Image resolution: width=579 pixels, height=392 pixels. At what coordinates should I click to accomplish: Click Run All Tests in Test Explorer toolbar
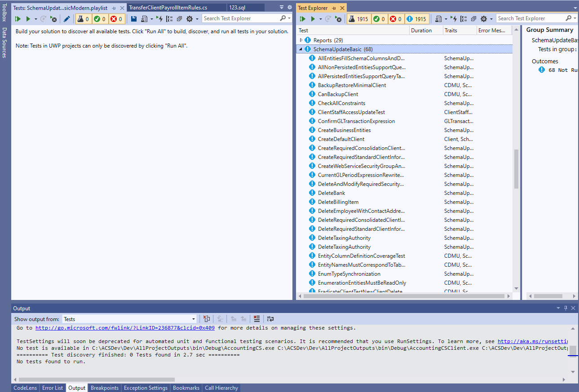(x=303, y=19)
